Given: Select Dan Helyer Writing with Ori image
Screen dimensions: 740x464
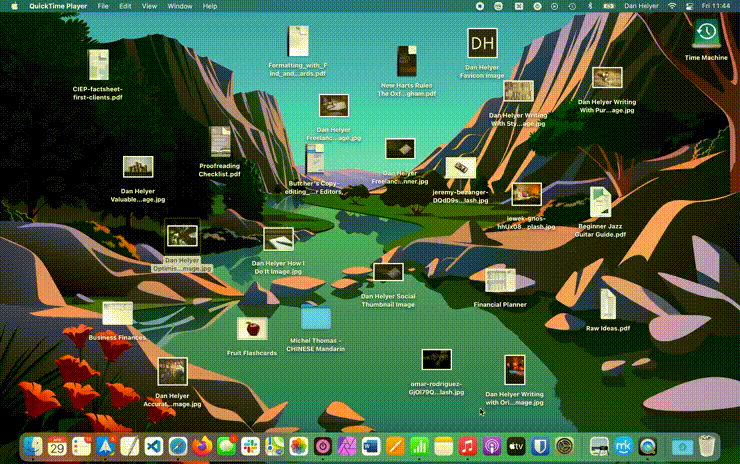Looking at the screenshot, I should click(514, 370).
